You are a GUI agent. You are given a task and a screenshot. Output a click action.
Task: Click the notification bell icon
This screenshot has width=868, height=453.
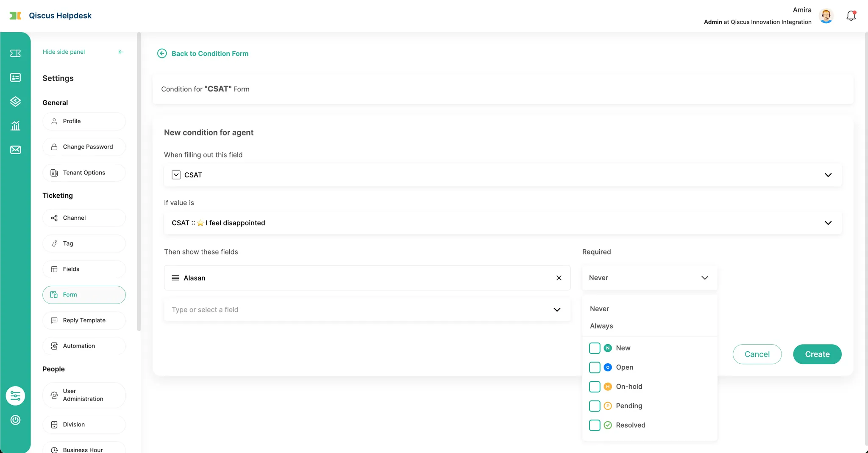pos(851,16)
